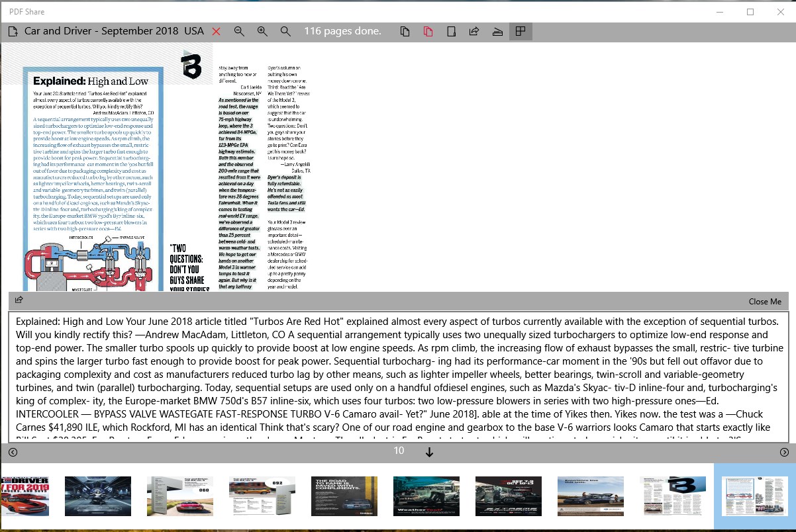This screenshot has width=796, height=532.
Task: Select the thumbnail with red car contents
Action: [x=180, y=496]
